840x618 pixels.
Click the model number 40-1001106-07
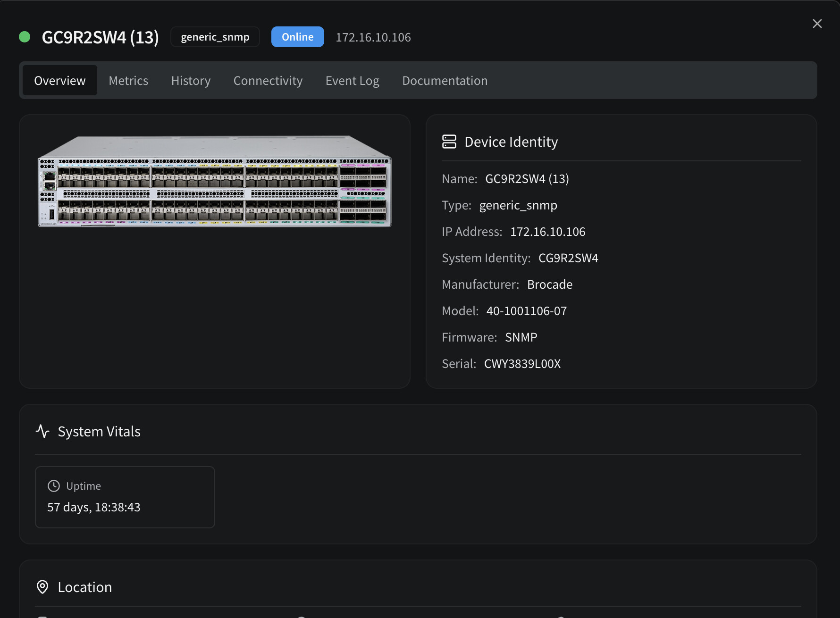pos(526,311)
